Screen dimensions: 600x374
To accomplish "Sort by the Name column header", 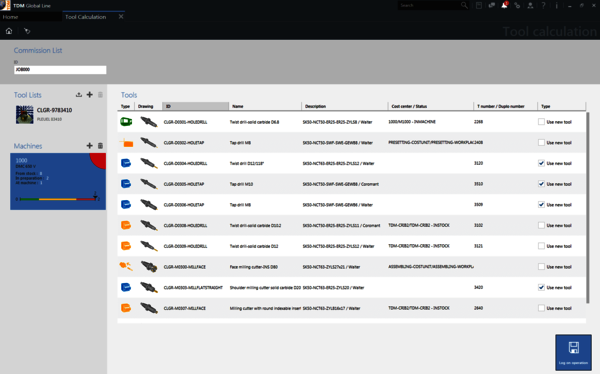I will (265, 106).
